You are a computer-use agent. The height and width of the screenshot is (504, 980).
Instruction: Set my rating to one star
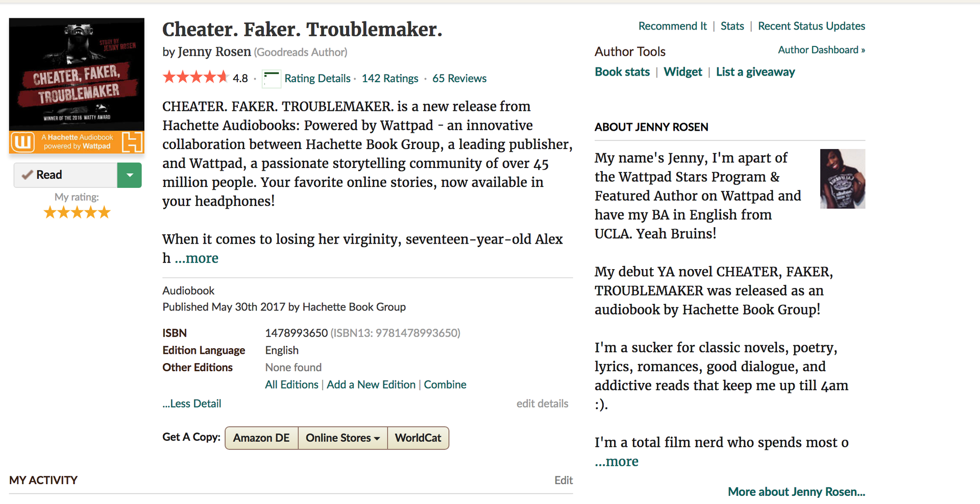tap(50, 212)
